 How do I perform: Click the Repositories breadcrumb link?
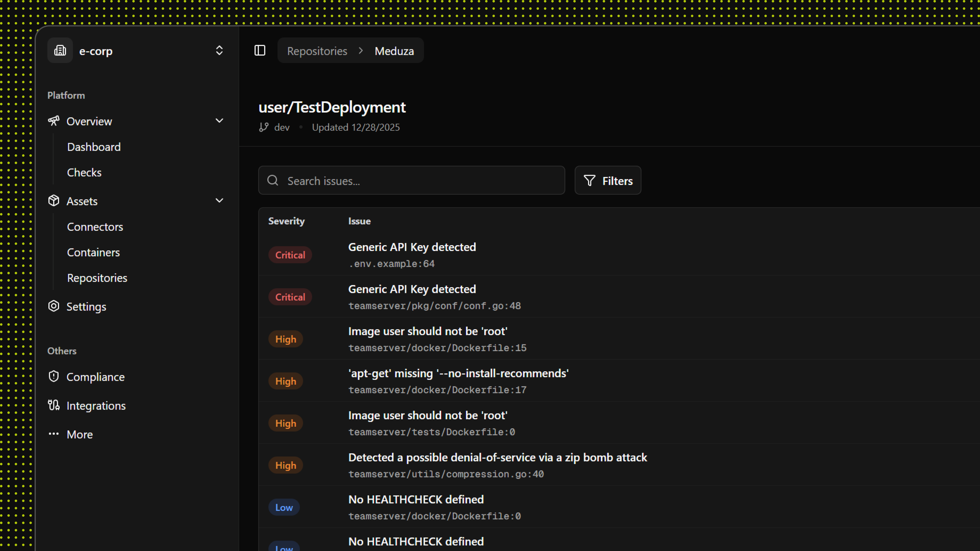click(317, 51)
